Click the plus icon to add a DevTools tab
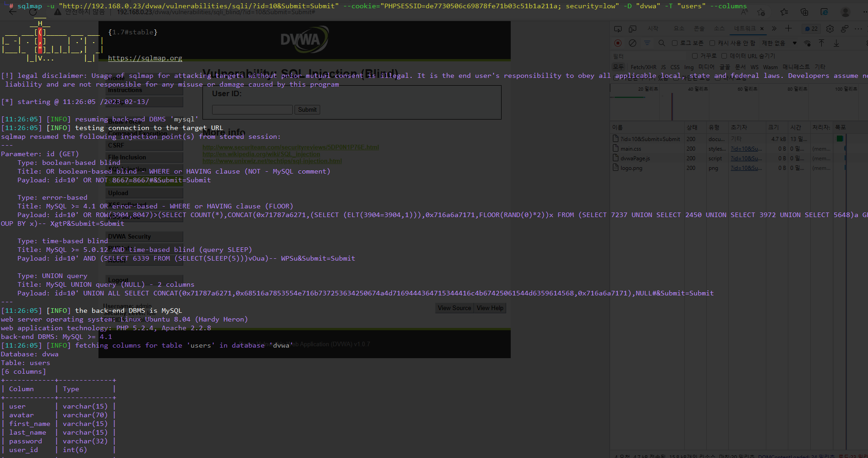 pos(788,28)
